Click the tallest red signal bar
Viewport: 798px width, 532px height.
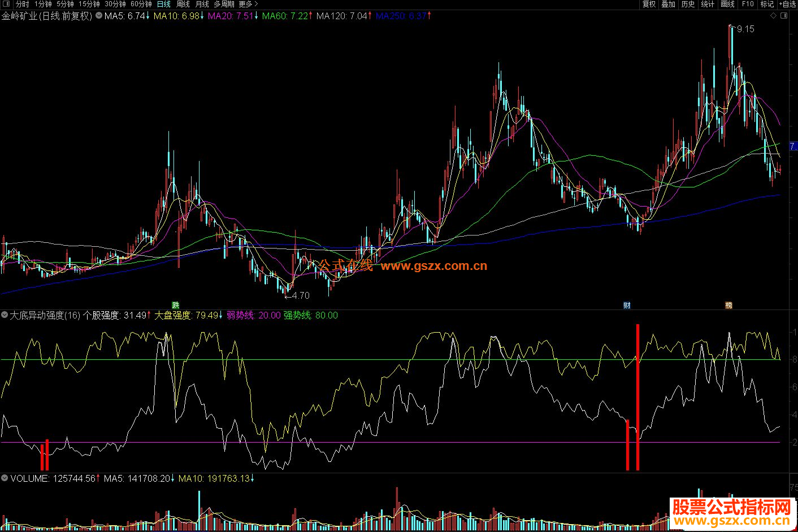[x=637, y=397]
